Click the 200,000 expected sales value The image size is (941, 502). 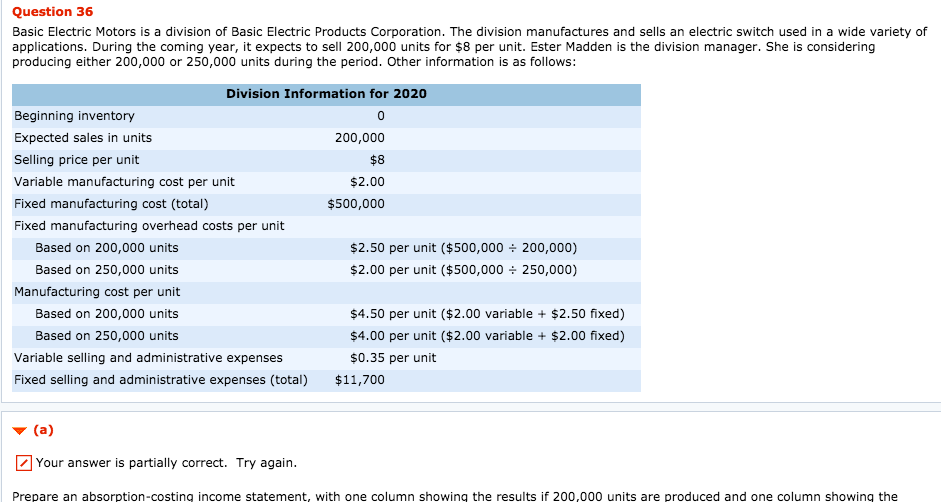(x=359, y=138)
